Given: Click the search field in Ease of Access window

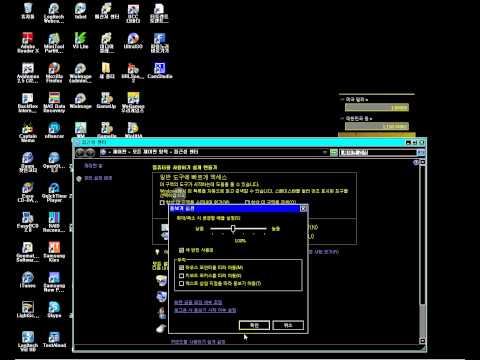Looking at the screenshot, I should click(x=378, y=152).
